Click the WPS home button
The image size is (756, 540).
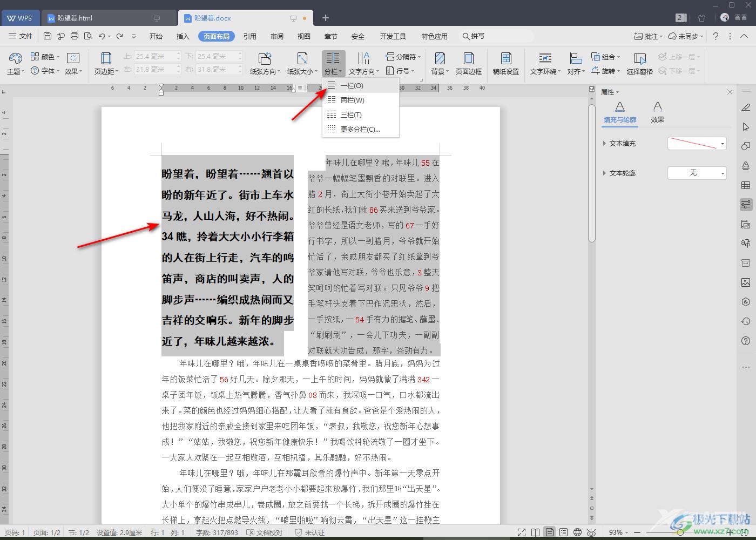(x=19, y=18)
